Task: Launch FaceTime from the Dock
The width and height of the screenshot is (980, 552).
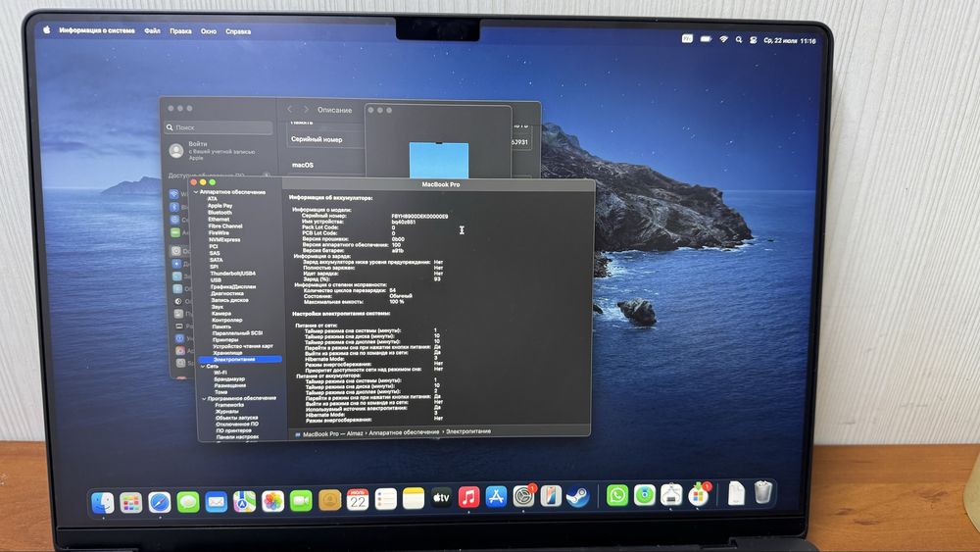Action: pyautogui.click(x=301, y=500)
